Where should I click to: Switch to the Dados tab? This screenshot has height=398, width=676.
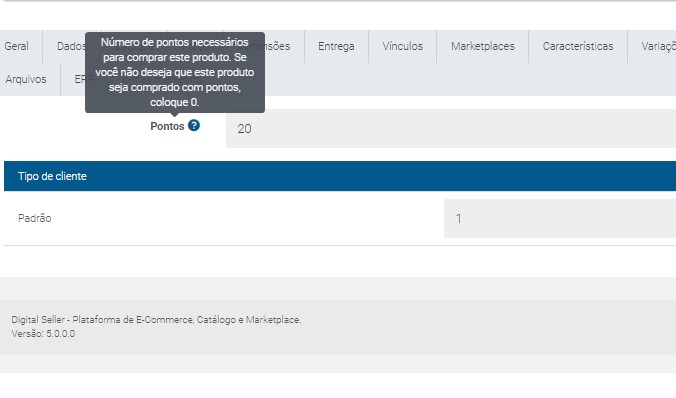71,46
